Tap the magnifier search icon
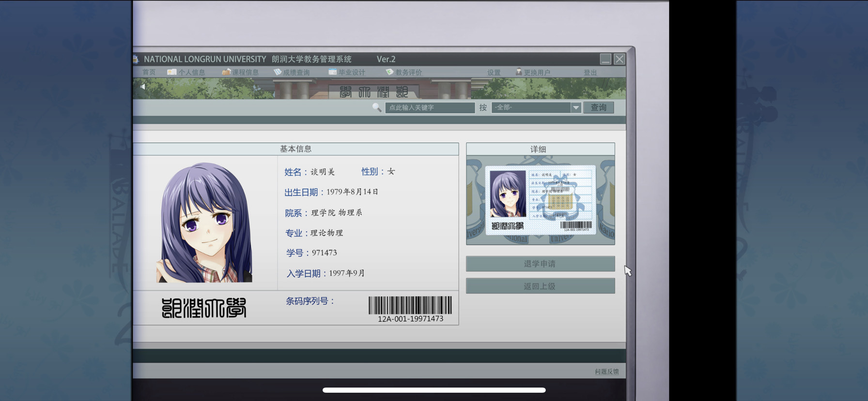Screen dimensions: 868x401 tap(377, 107)
